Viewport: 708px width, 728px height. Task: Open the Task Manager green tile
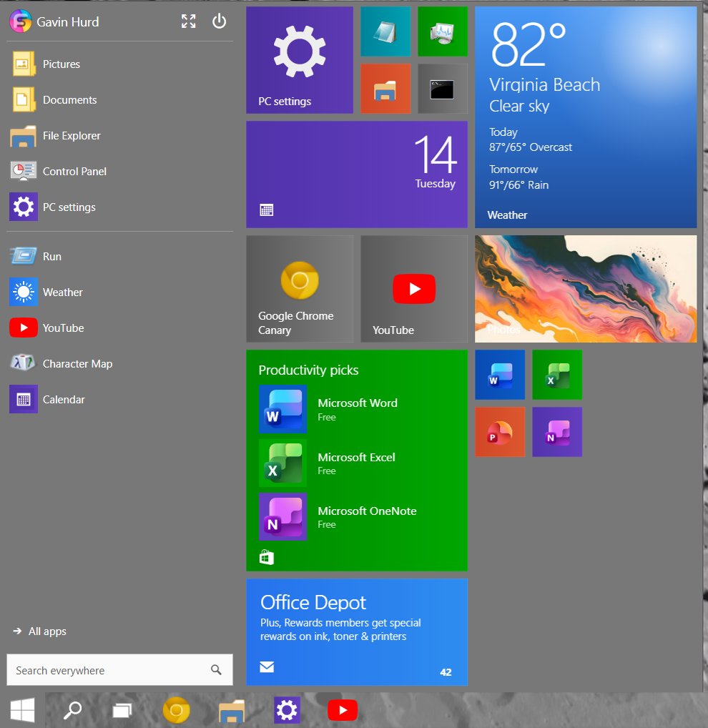443,31
